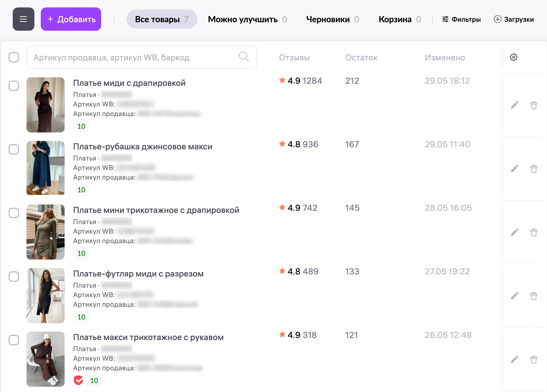Image resolution: width=547 pixels, height=392 pixels.
Task: Delete Платье макси трикотажное с рукавом
Action: tap(533, 359)
